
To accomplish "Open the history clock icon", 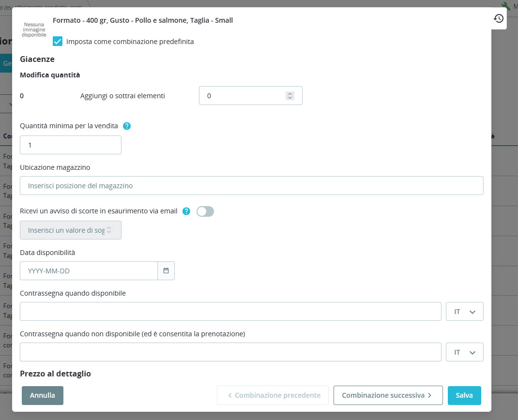I will (x=499, y=18).
